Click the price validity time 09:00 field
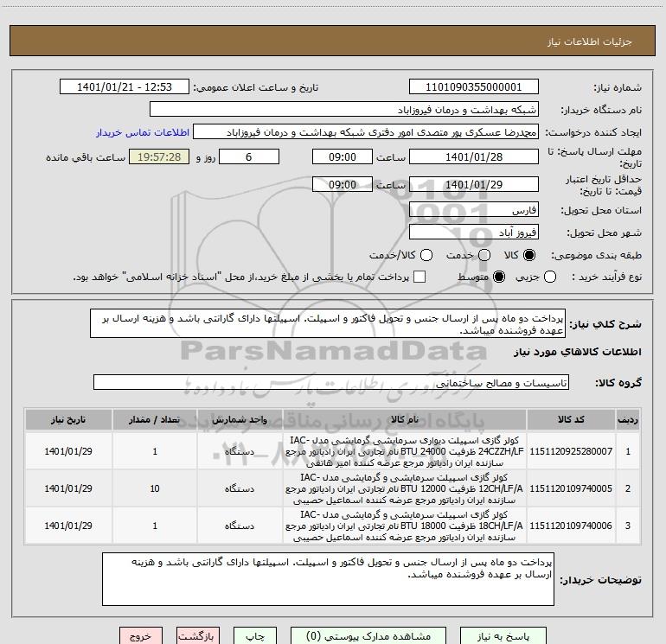Screen dimensions: 666x644 tap(343, 185)
